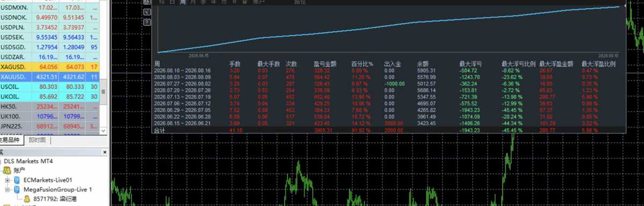Click XAUUSD bid price 4321.51
Image resolution: width=644 pixels, height=206 pixels.
click(x=47, y=77)
